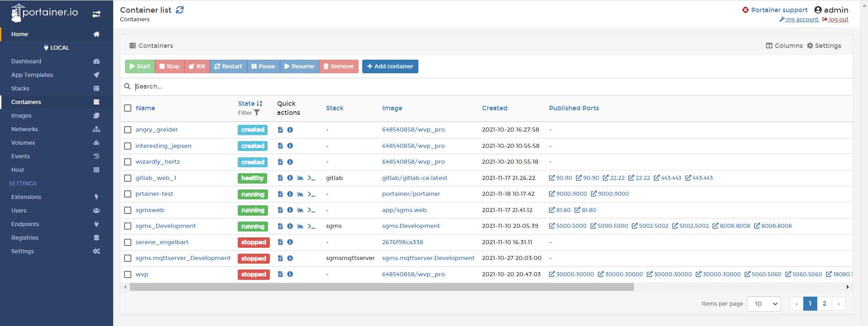Select the sgms_Development container checkbox
Image resolution: width=868 pixels, height=326 pixels.
coord(128,226)
